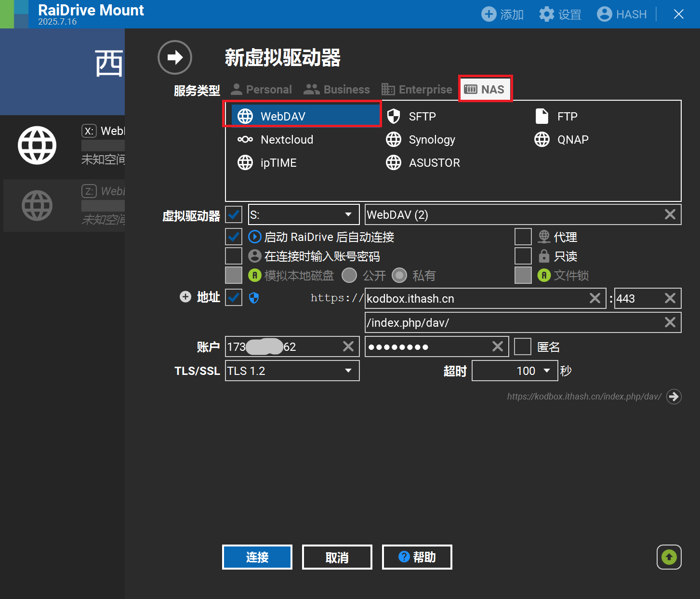Enable the 只读 read-only checkbox
700x599 pixels.
click(x=523, y=256)
